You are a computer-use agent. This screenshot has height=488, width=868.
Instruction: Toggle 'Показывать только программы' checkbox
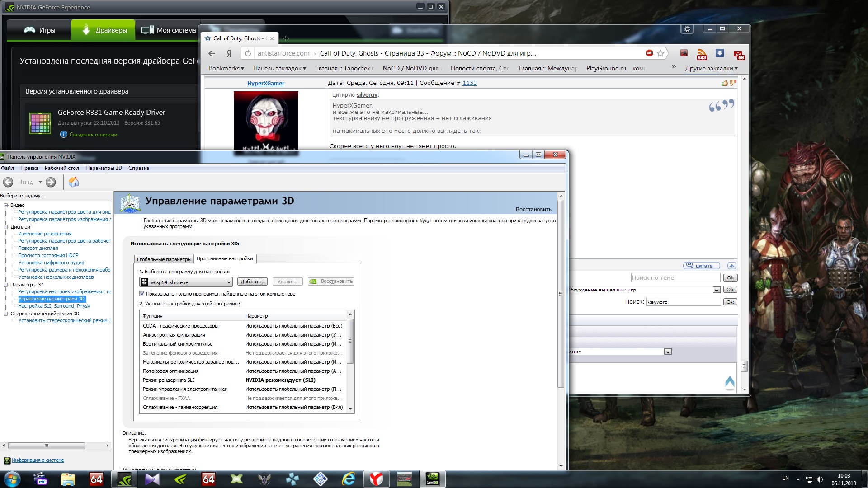point(142,294)
